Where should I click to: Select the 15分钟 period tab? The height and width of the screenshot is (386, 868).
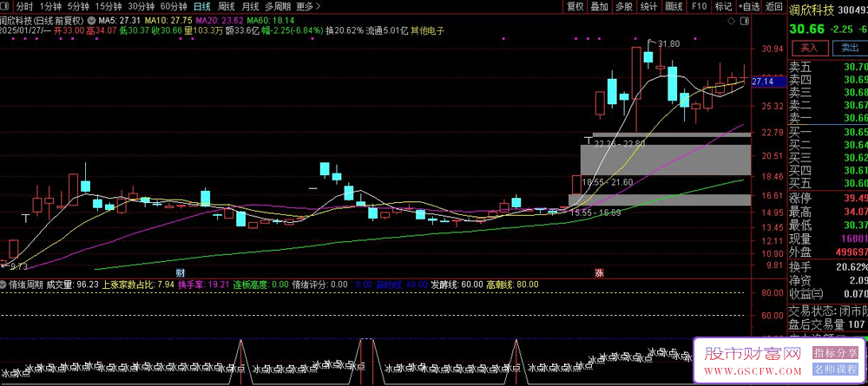108,7
